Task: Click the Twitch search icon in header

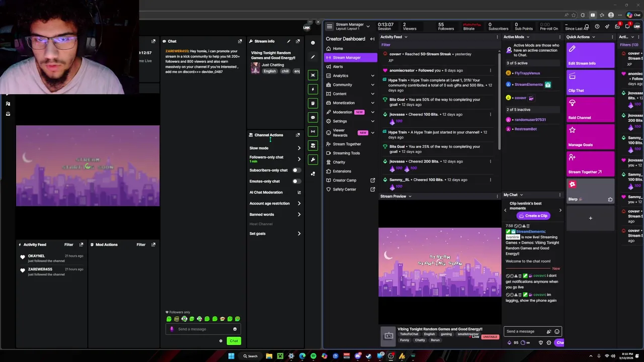Action: (x=587, y=27)
